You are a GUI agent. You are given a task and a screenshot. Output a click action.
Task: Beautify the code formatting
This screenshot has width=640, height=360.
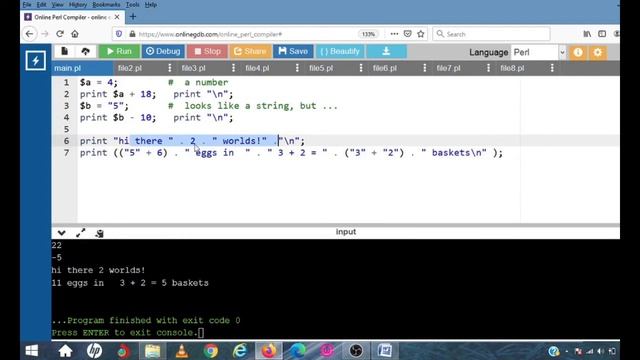click(x=340, y=51)
